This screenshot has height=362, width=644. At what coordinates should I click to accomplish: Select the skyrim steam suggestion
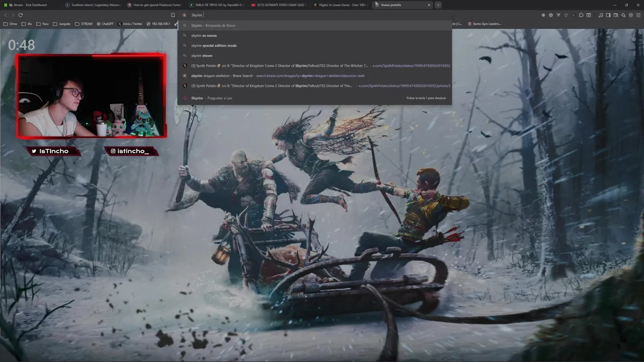314,56
